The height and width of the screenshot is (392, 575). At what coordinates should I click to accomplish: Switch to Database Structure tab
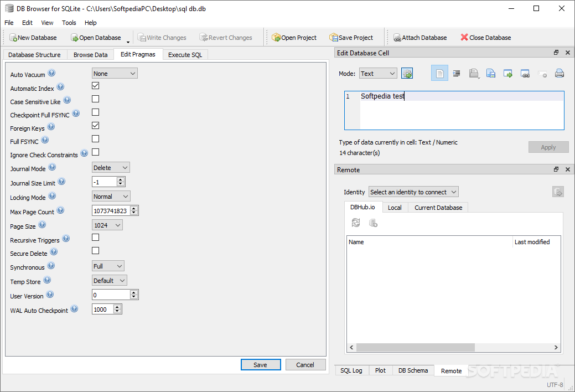pos(34,55)
